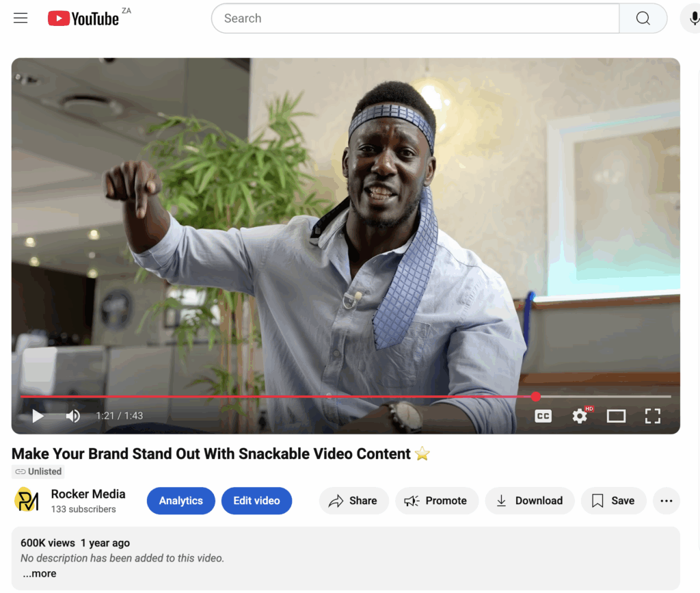The width and height of the screenshot is (700, 593).
Task: Share this video
Action: 353,501
